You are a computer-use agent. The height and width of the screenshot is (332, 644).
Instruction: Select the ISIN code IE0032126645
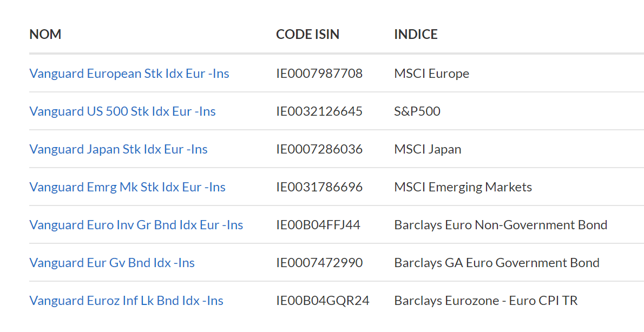319,111
